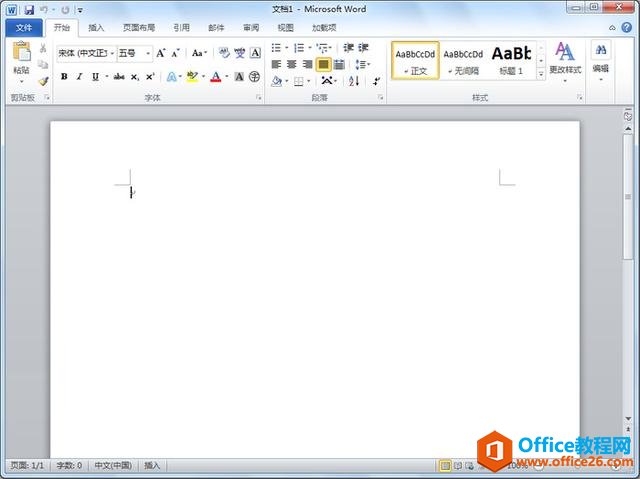Viewport: 640px width, 479px height.
Task: Switch to the 审阅 Review tab
Action: click(251, 28)
